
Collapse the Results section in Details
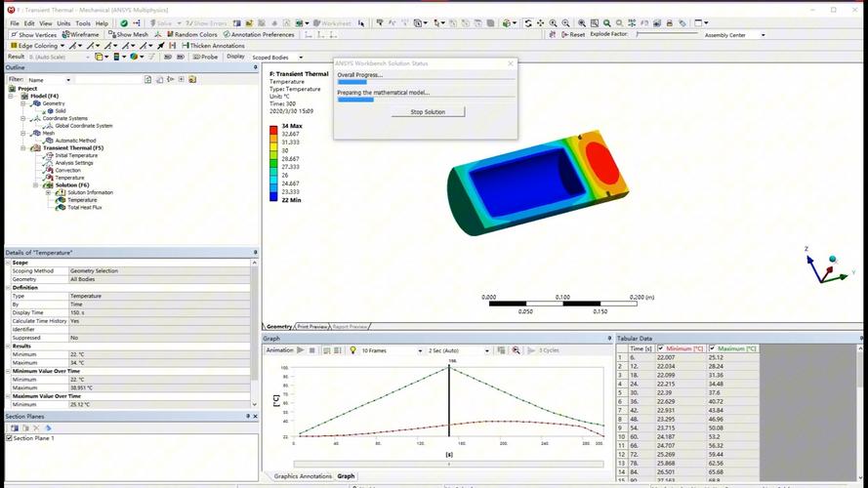(9, 346)
